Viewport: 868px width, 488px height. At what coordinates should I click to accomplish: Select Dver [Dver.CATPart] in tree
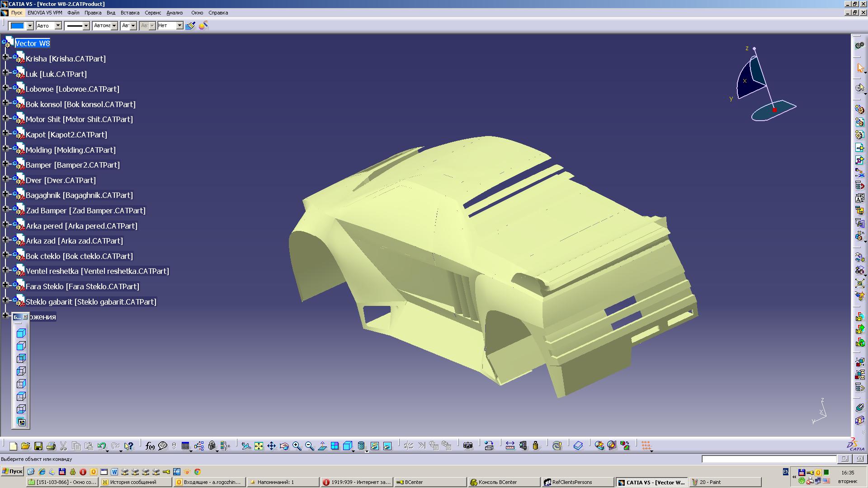point(61,180)
